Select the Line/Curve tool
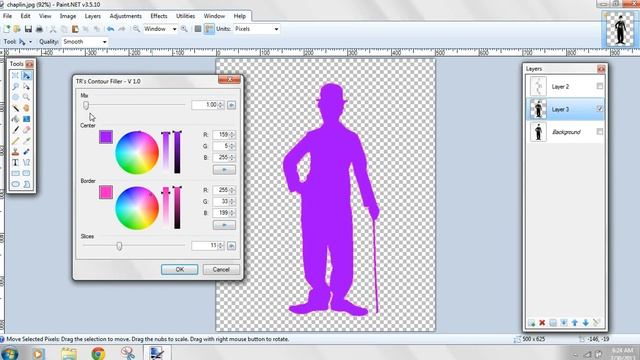640x360 pixels. (27, 162)
